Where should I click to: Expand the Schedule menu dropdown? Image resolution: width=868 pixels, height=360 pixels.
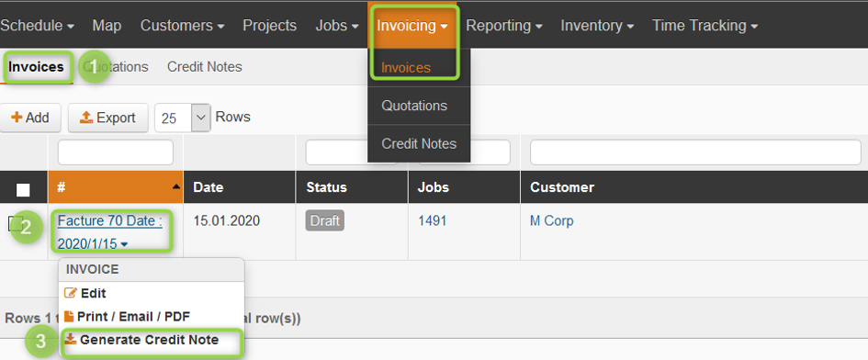pos(37,26)
